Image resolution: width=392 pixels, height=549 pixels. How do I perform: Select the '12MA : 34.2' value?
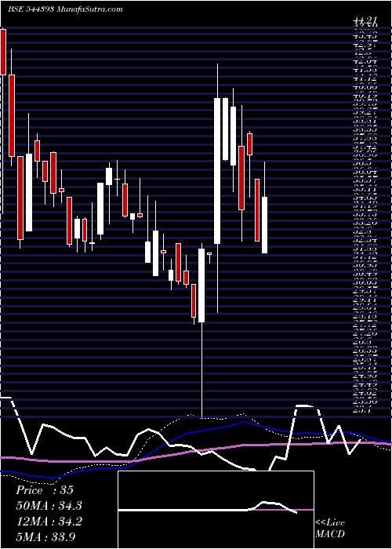pyautogui.click(x=49, y=521)
